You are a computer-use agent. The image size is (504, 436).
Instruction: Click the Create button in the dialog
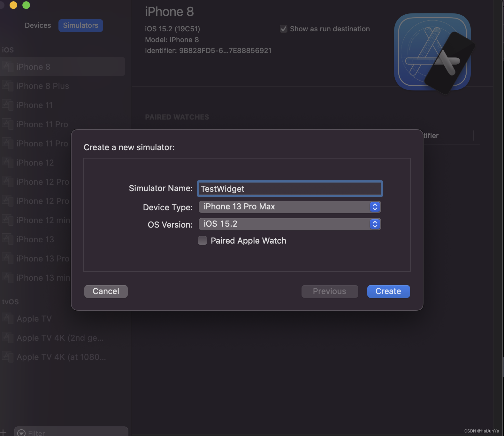pyautogui.click(x=388, y=291)
